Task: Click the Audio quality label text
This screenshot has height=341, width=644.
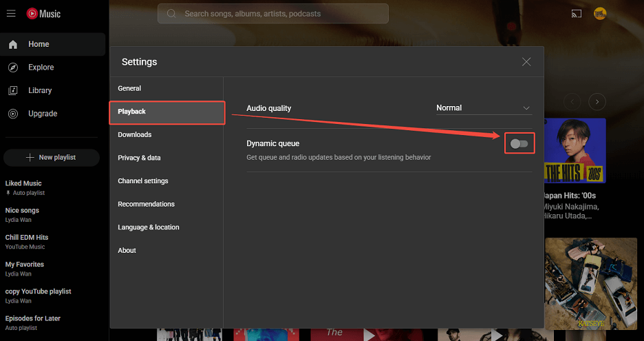Action: coord(268,108)
